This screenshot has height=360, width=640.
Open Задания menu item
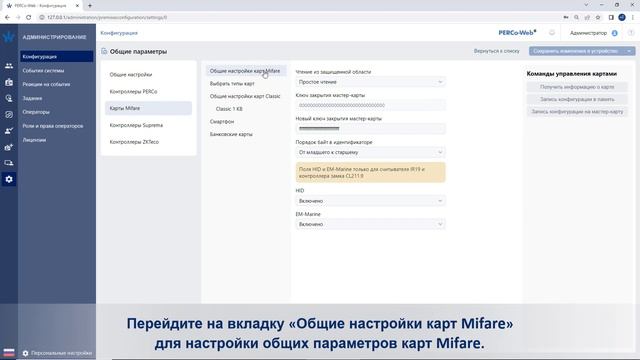(x=32, y=98)
